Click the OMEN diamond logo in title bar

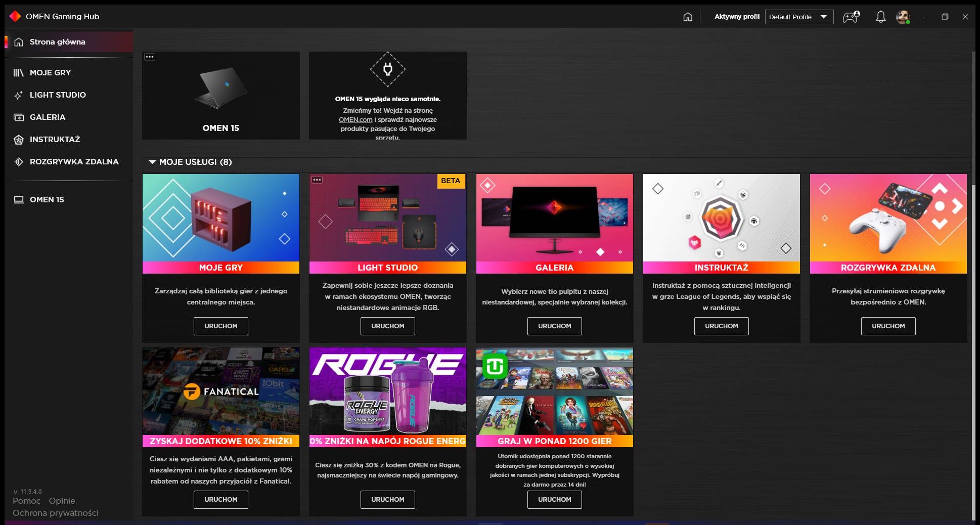[x=15, y=16]
